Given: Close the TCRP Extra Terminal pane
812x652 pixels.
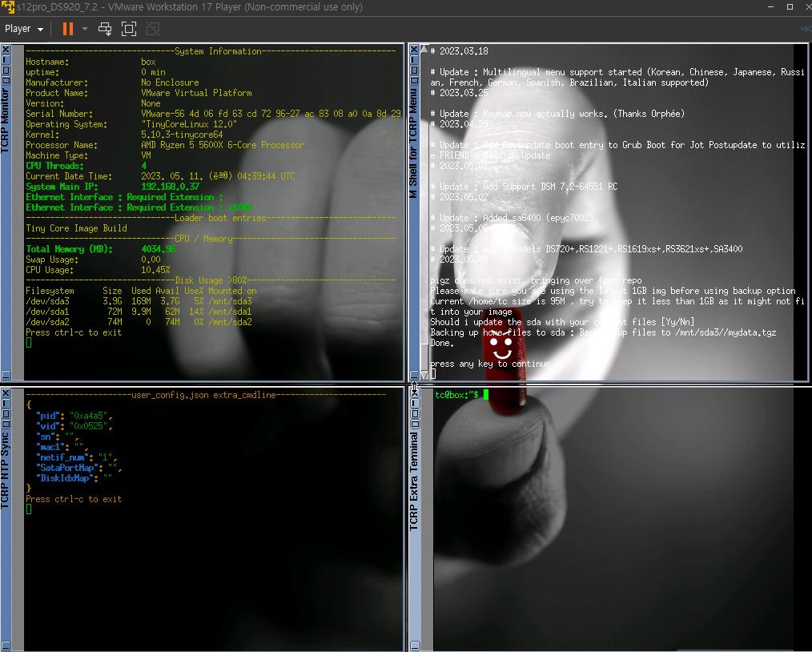Looking at the screenshot, I should tap(414, 393).
